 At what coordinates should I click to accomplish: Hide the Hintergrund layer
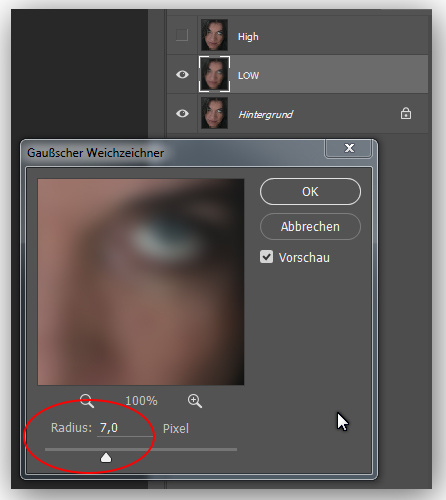182,114
